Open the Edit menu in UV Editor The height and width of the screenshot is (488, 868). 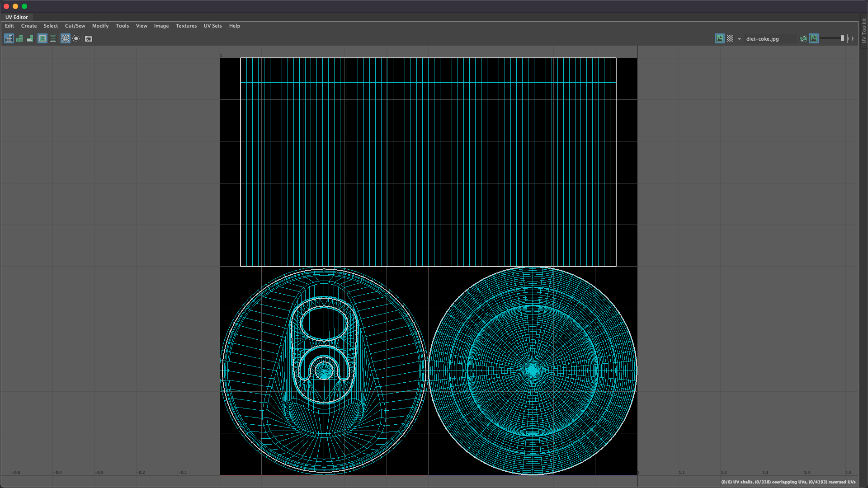pyautogui.click(x=9, y=26)
